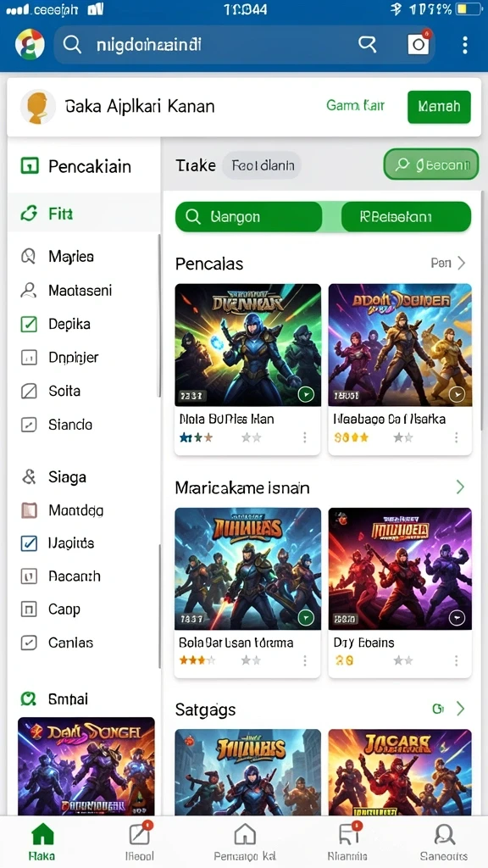
Task: Open the 'Pen' link beside Pencalas
Action: (441, 263)
